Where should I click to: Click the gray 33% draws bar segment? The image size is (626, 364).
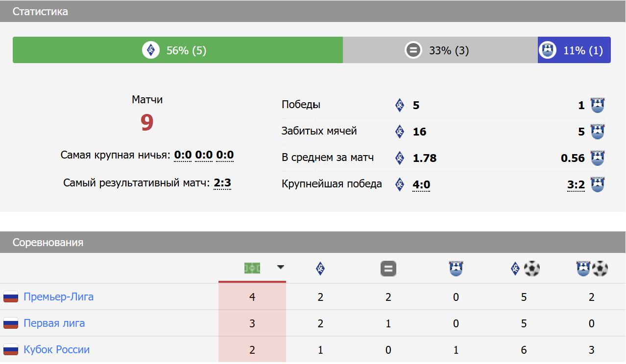[440, 50]
